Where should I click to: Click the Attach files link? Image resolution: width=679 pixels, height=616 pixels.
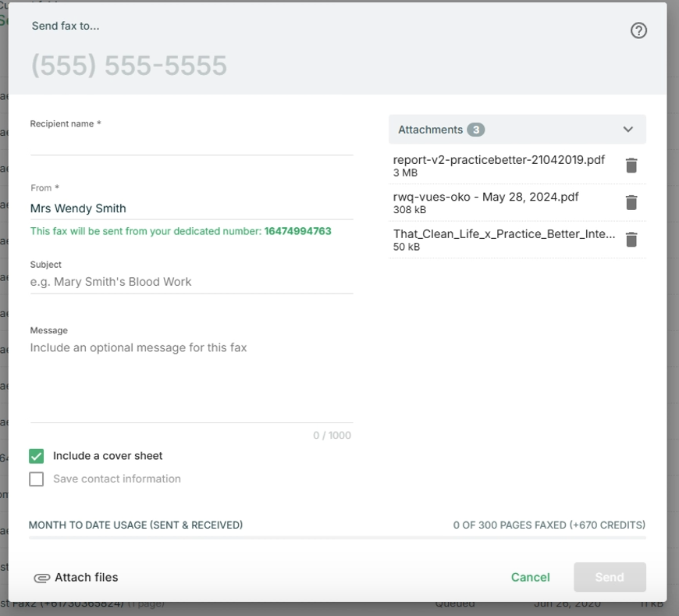(86, 578)
